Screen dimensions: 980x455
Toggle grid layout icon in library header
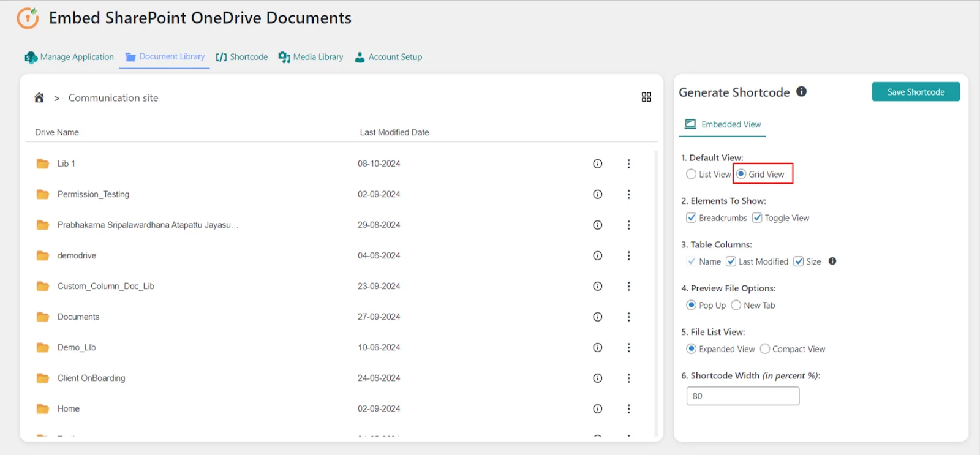(646, 97)
